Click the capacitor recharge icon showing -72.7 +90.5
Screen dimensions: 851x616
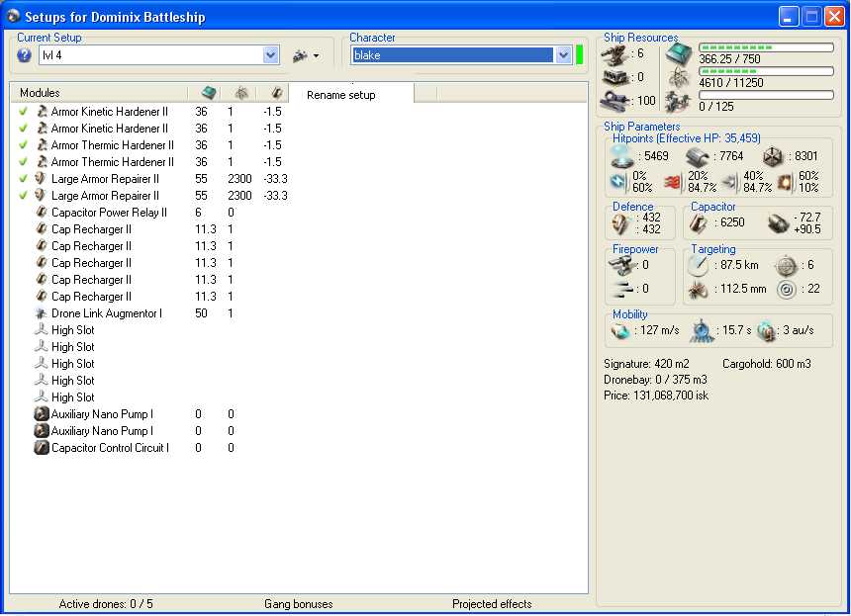pyautogui.click(x=778, y=223)
